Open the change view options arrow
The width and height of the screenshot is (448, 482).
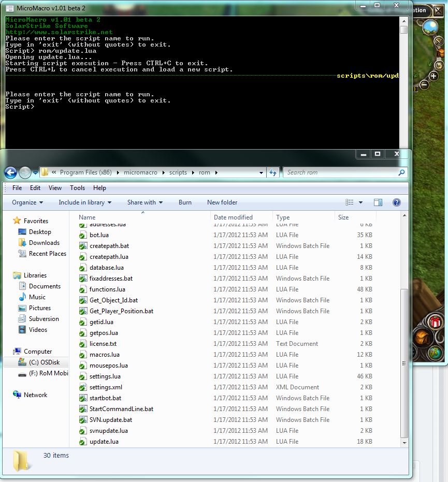[x=360, y=202]
